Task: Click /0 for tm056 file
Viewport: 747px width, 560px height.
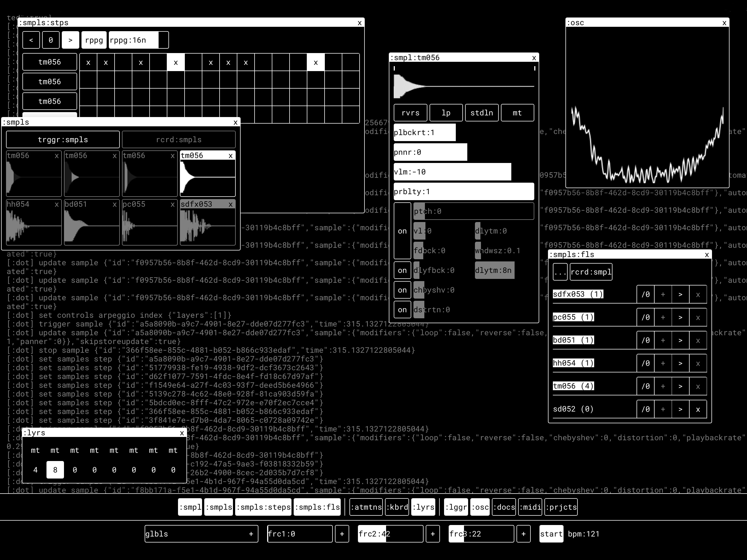Action: point(645,386)
